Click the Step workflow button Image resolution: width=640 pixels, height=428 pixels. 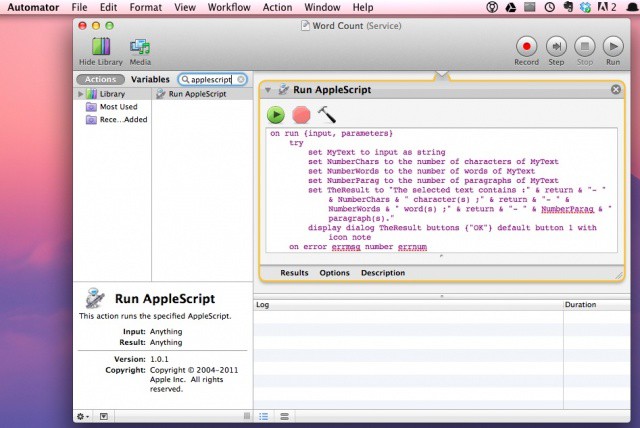click(x=556, y=46)
